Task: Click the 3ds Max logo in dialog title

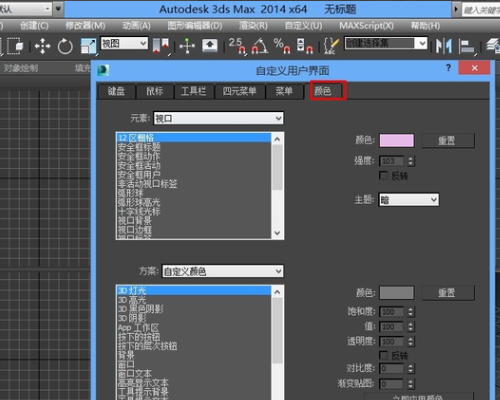Action: tap(103, 70)
